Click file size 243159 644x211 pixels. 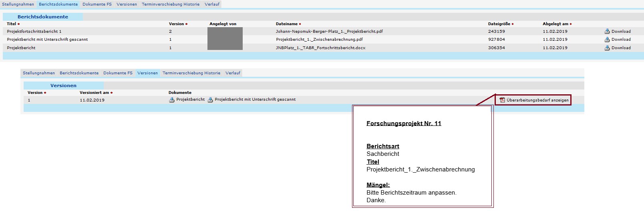pyautogui.click(x=496, y=31)
